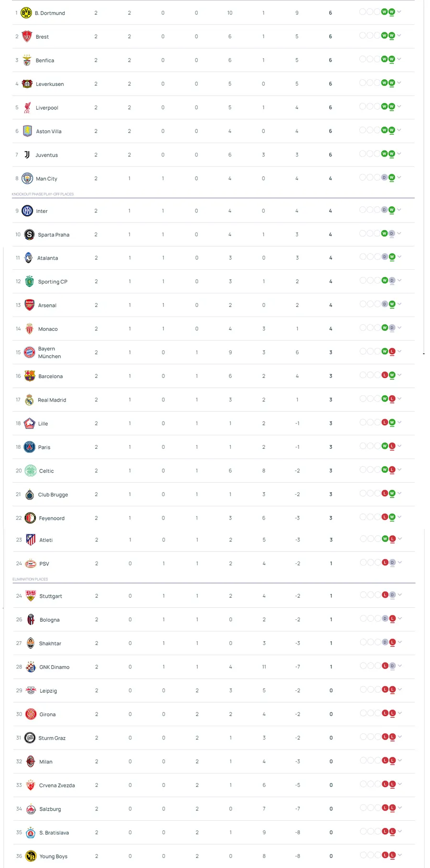Click the B. Dortmund club crest
Image resolution: width=430 pixels, height=868 pixels.
[26, 13]
